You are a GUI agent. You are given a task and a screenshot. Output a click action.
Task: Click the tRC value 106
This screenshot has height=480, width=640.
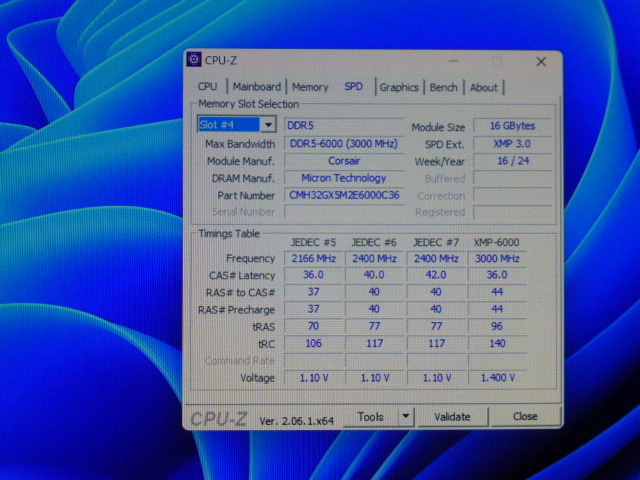tap(313, 343)
